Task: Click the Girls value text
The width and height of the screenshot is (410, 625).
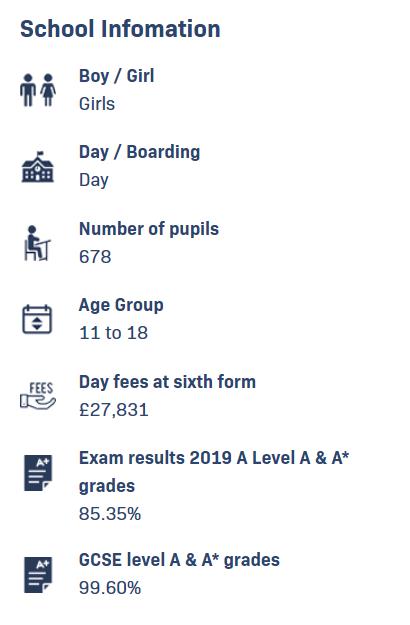Action: (x=97, y=104)
